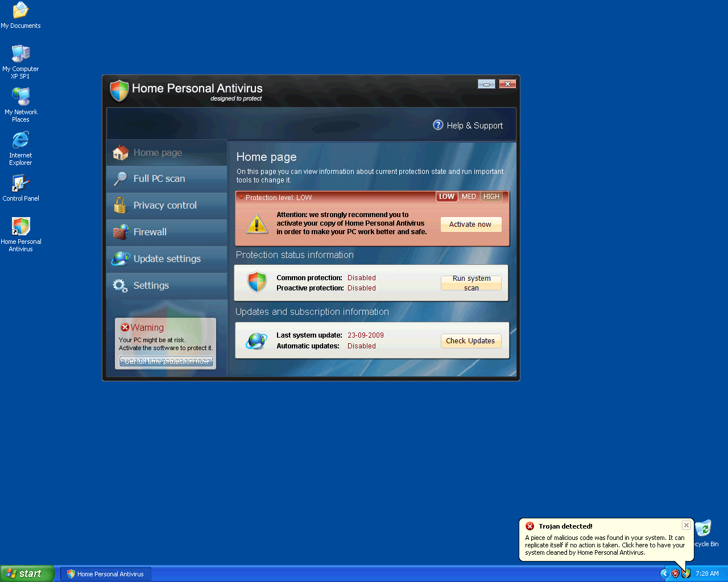728x582 pixels.
Task: Set protection level to MED
Action: (469, 197)
